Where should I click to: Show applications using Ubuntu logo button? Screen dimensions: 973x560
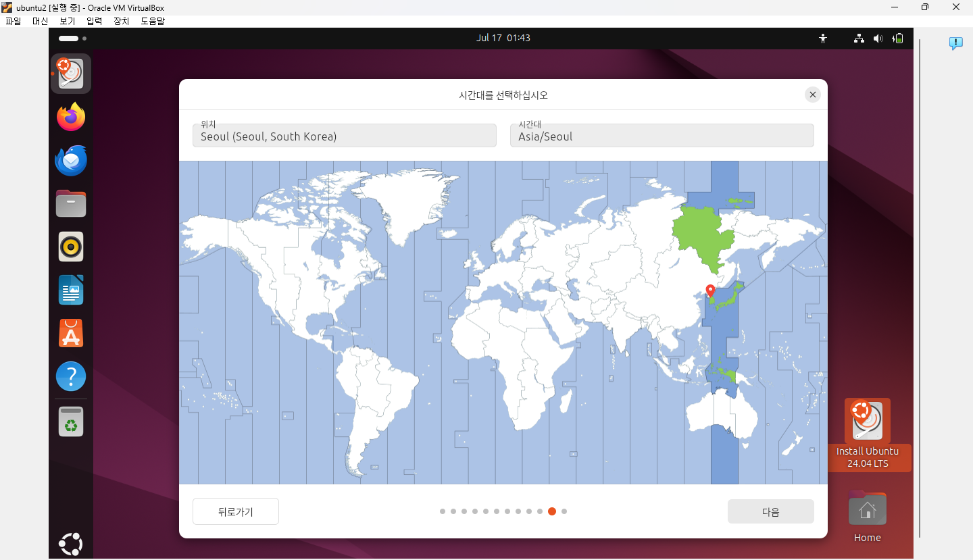tap(71, 543)
